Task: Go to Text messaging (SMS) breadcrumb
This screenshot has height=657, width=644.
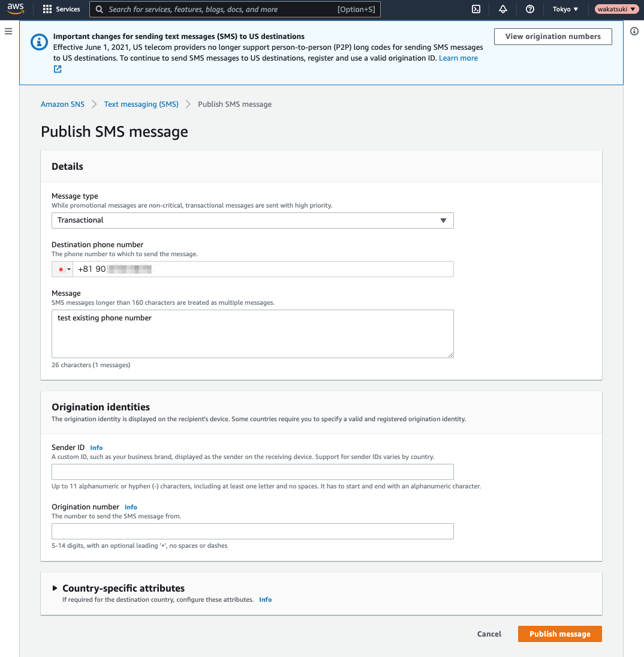Action: tap(141, 104)
